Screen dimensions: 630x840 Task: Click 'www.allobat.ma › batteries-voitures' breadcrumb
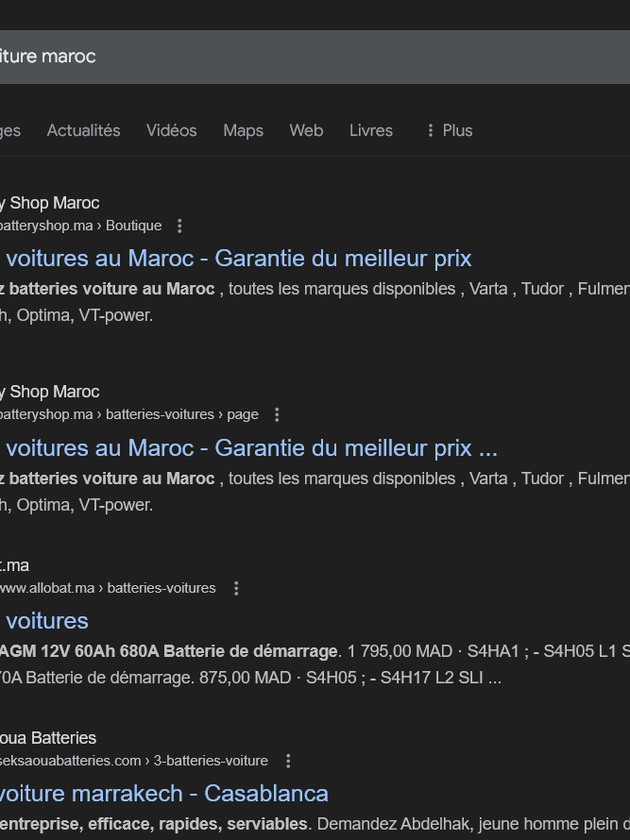[x=108, y=588]
